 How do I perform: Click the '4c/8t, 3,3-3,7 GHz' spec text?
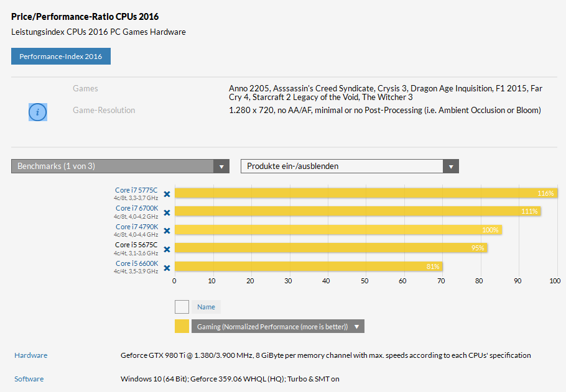click(x=136, y=198)
